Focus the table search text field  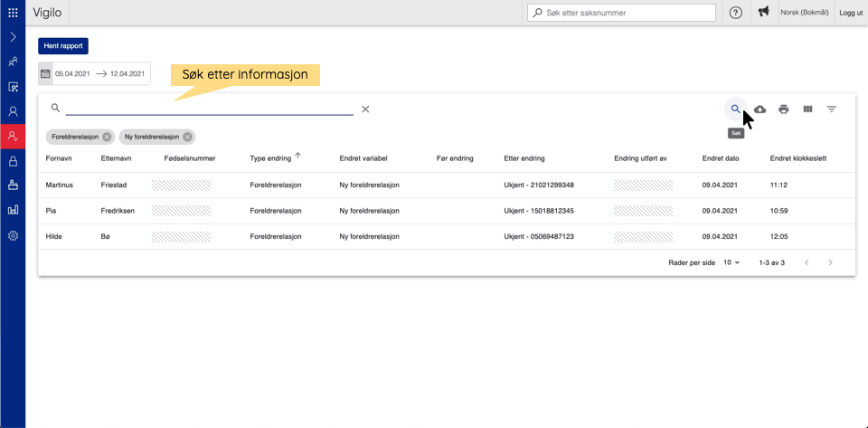coord(209,109)
